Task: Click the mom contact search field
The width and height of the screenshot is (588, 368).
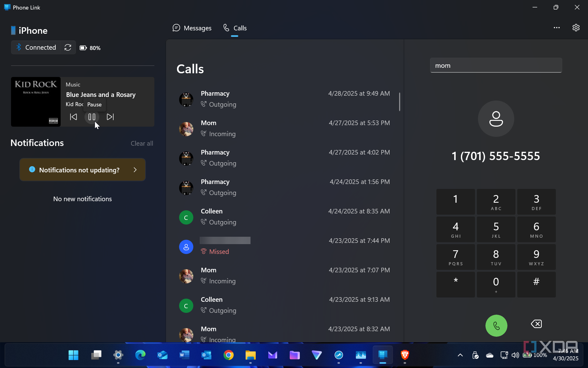Action: pyautogui.click(x=496, y=65)
